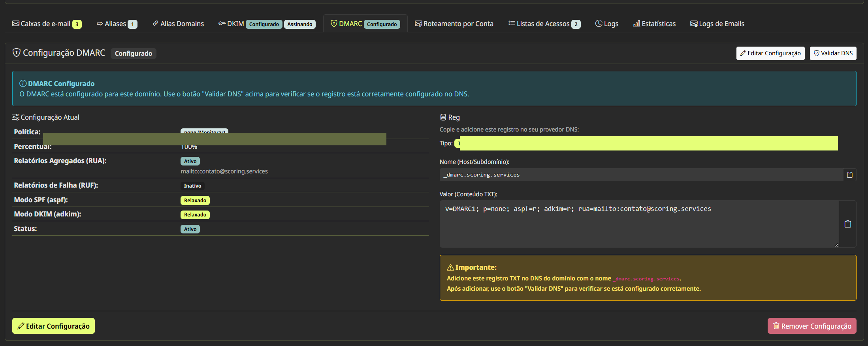868x346 pixels.
Task: Click the clock icon beside Logs
Action: coord(599,24)
